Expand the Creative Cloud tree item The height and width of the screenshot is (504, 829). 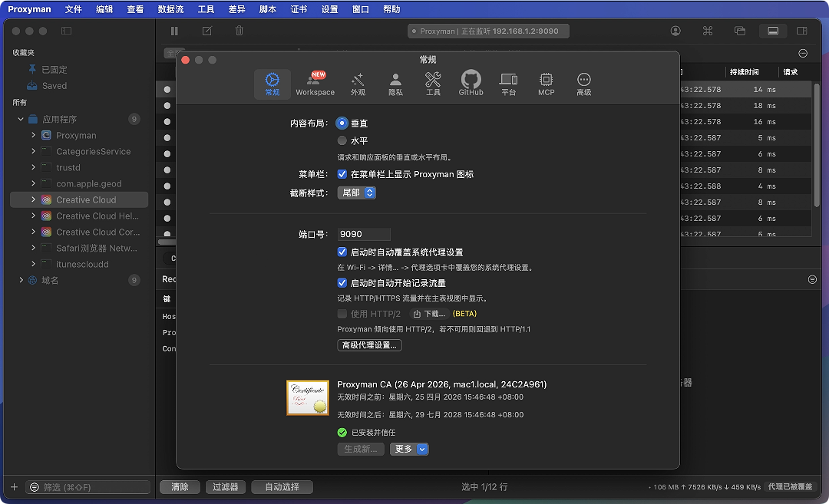(33, 199)
